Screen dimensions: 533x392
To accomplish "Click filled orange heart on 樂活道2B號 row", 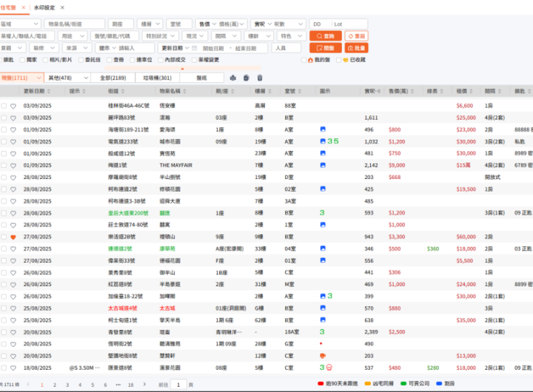I will (13, 237).
